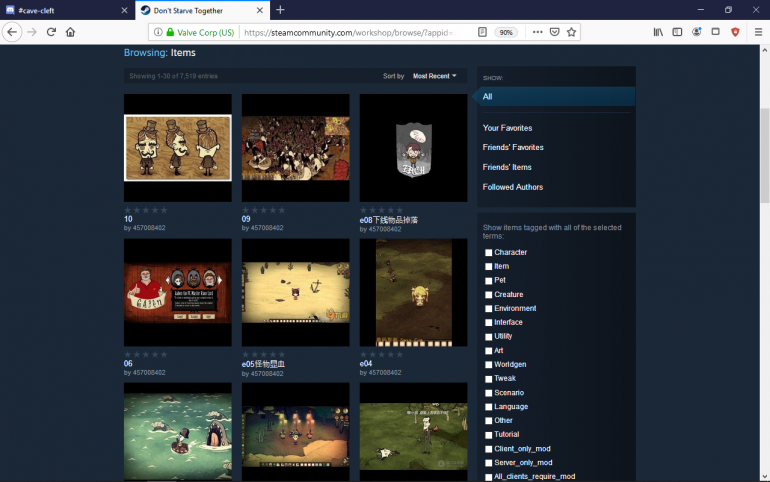This screenshot has height=482, width=770.
Task: Open the workshop item thumbnail titled 09
Action: (296, 148)
